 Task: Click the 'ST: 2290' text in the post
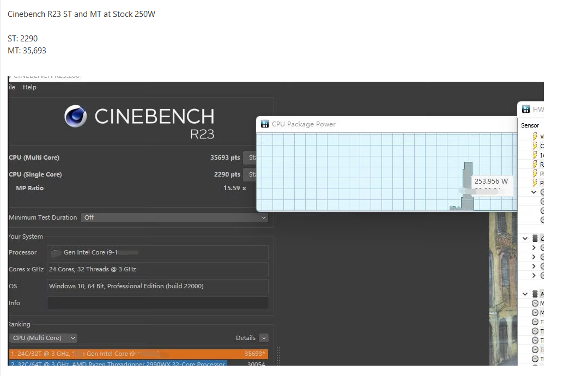(22, 39)
